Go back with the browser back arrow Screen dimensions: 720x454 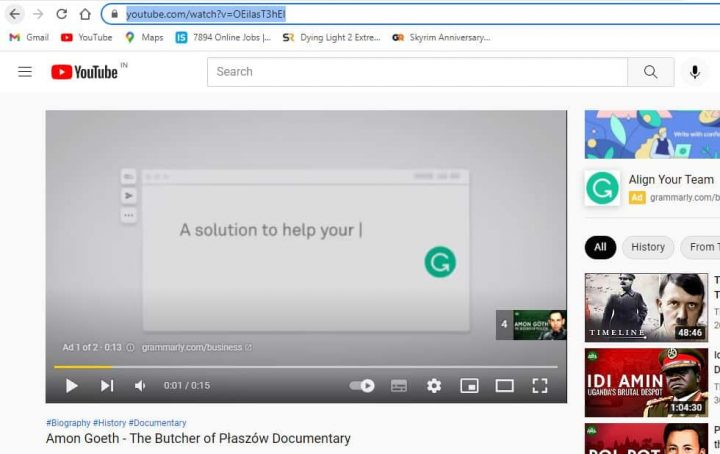coord(15,14)
